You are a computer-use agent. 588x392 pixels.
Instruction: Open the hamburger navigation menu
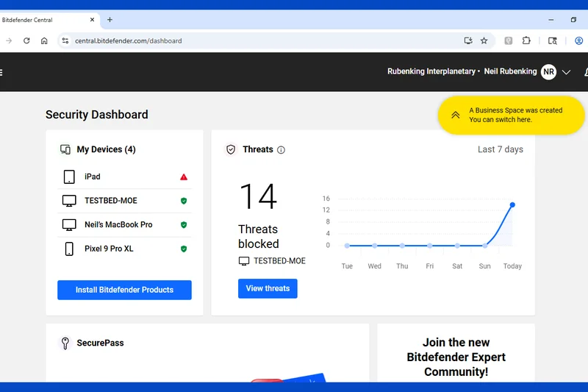1,72
